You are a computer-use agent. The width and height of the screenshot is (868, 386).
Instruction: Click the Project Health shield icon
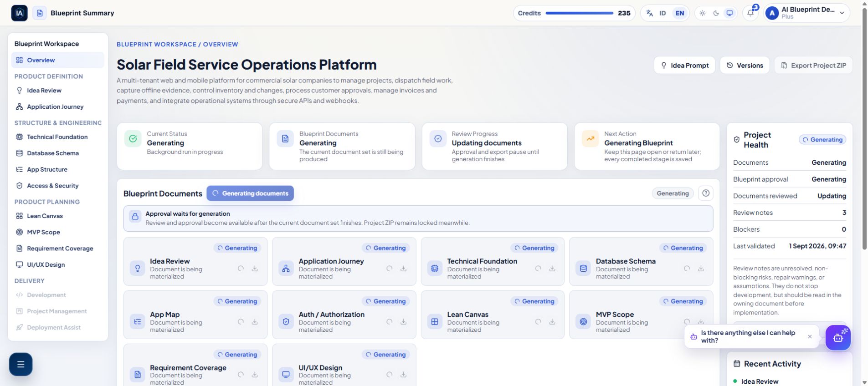(736, 140)
